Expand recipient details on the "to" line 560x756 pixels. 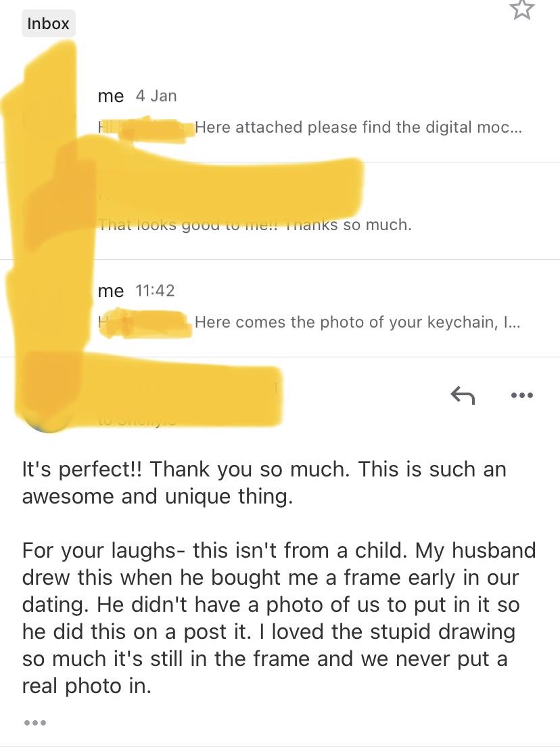(137, 421)
